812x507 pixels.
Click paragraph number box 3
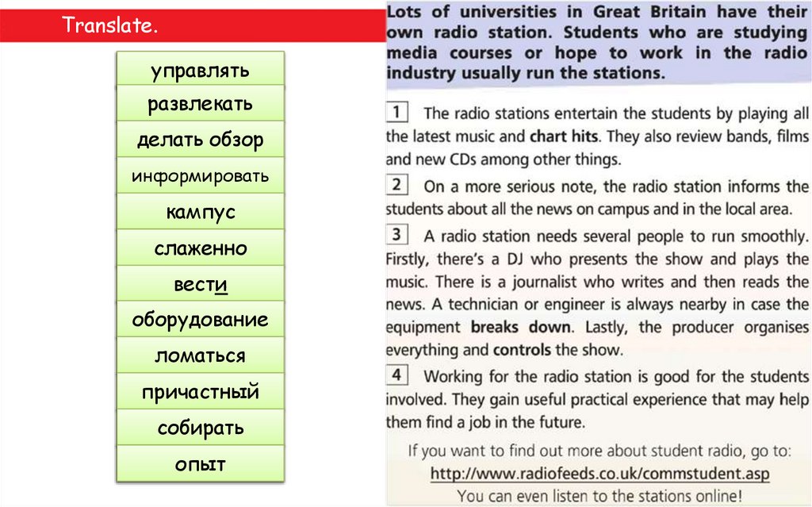(396, 234)
